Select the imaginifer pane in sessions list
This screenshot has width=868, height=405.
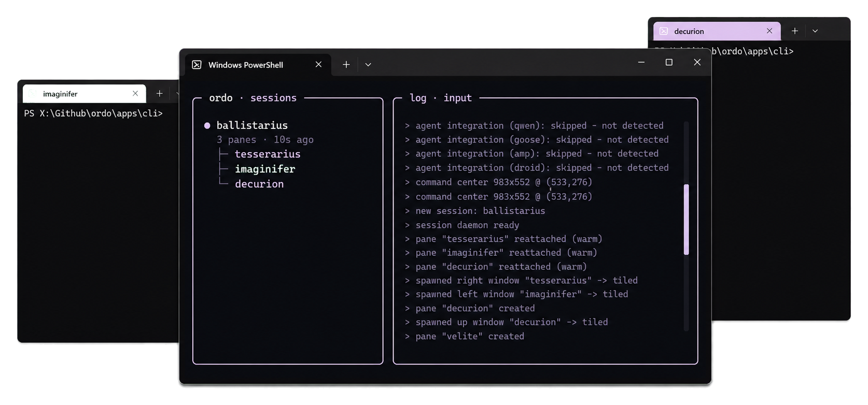(265, 169)
